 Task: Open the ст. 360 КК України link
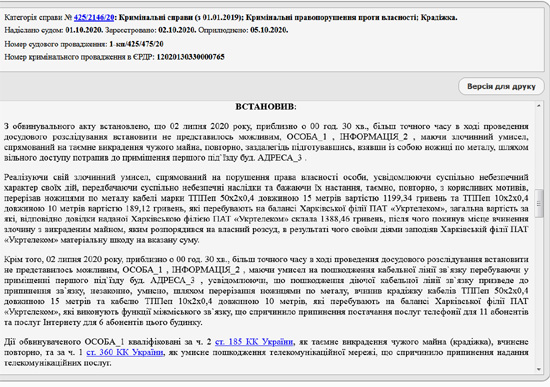pos(125,352)
